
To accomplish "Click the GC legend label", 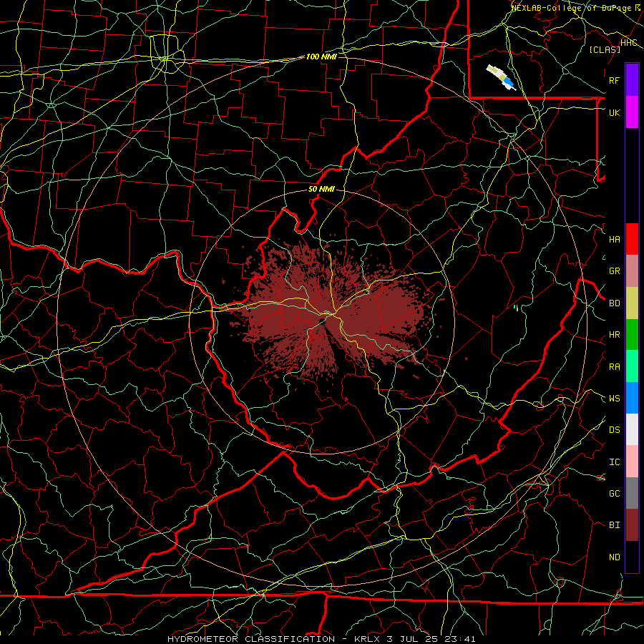I will pyautogui.click(x=614, y=494).
